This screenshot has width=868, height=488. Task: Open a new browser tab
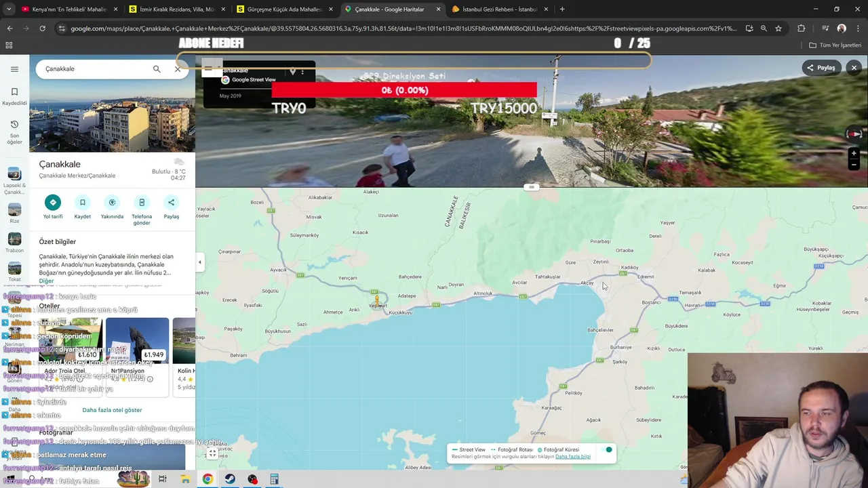(562, 9)
